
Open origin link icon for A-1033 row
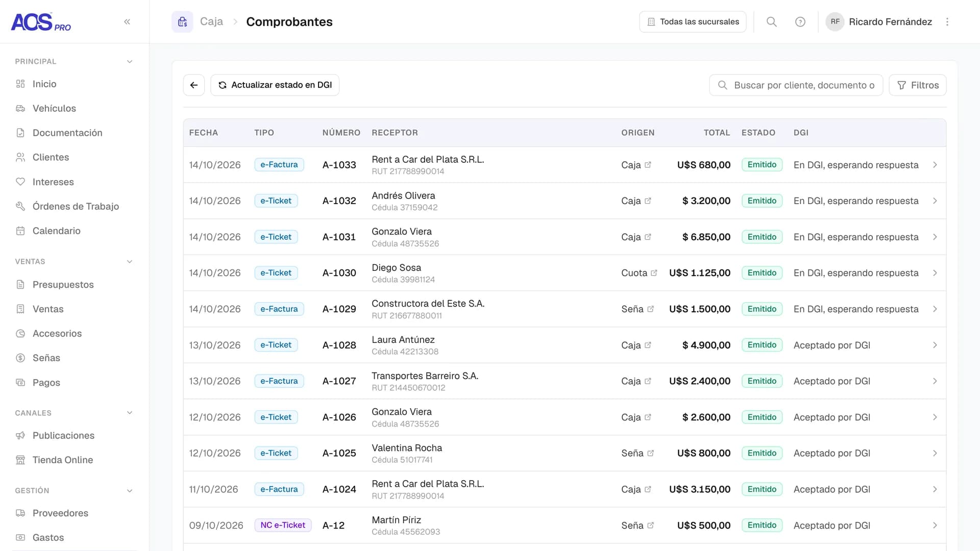tap(648, 165)
